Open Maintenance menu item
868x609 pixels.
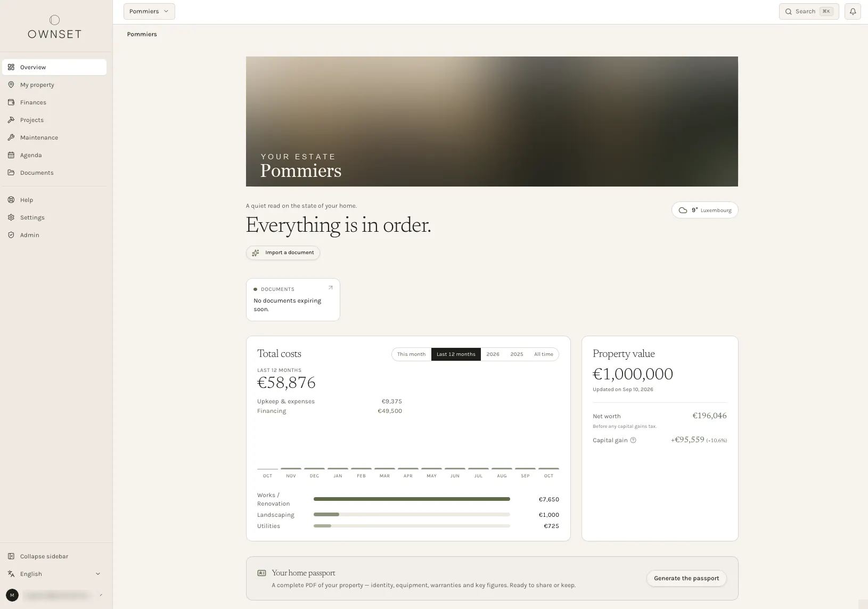click(x=54, y=137)
